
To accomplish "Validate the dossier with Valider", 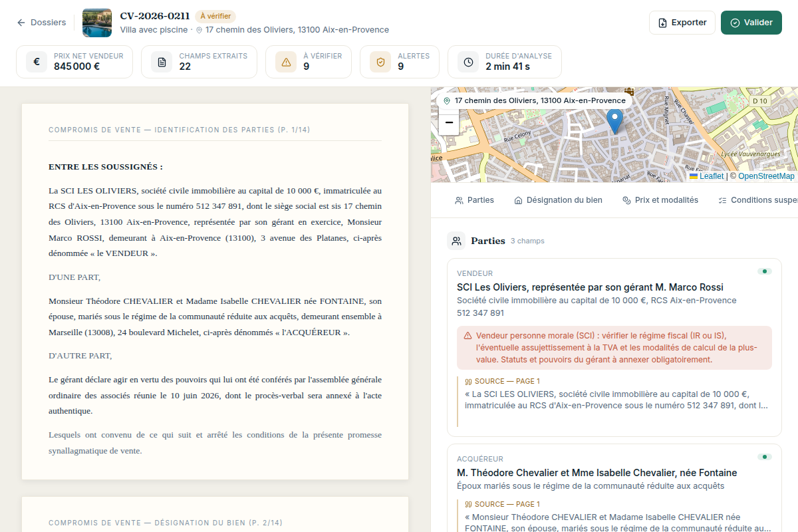I will pyautogui.click(x=751, y=23).
